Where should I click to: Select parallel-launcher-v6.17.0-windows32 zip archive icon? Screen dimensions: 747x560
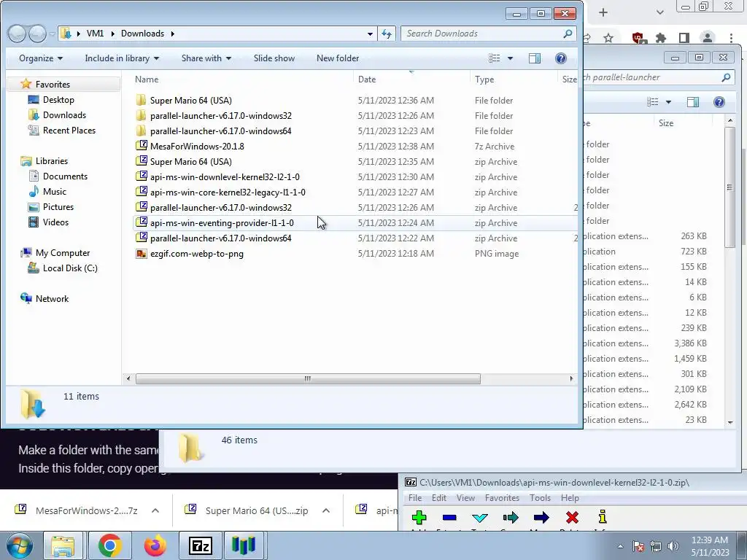[x=141, y=207]
